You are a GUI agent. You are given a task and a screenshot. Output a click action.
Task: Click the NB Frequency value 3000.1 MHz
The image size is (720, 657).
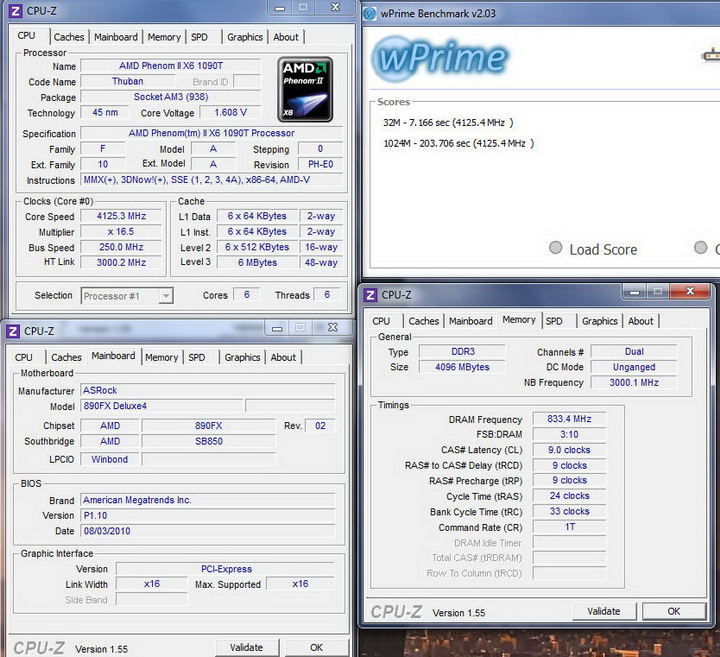coord(634,382)
